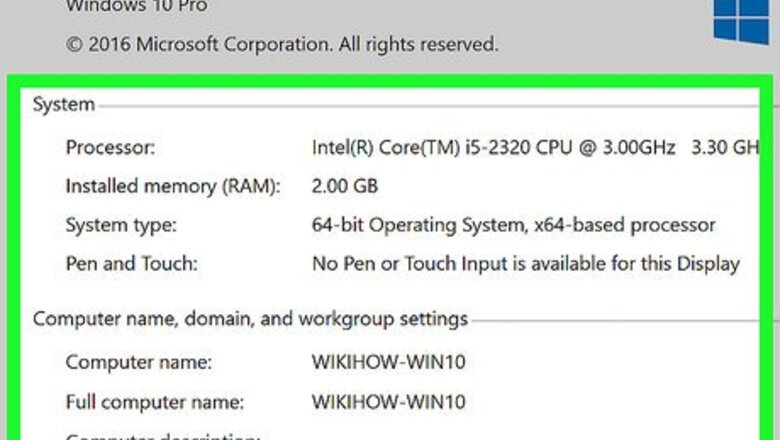Select the WIKIHOW-WIN10 full computer name value
780x440 pixels.
(x=389, y=402)
